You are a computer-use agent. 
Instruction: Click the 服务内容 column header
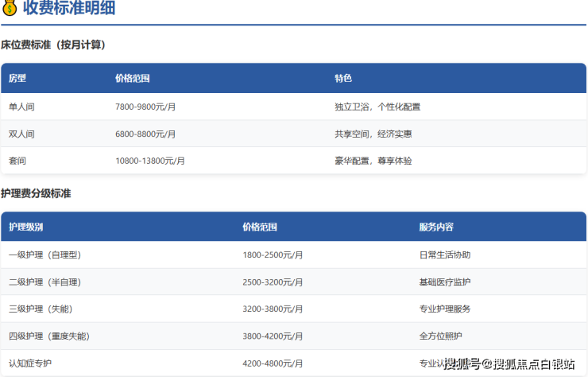[436, 227]
